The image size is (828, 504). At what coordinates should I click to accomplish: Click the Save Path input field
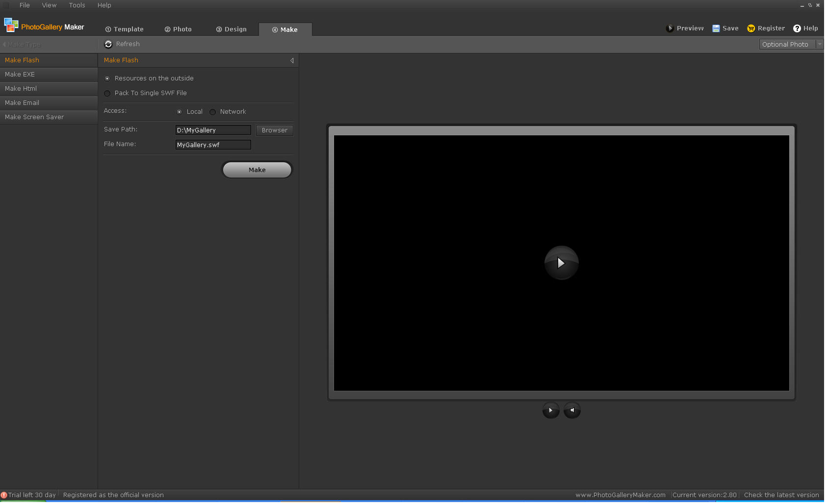point(213,130)
